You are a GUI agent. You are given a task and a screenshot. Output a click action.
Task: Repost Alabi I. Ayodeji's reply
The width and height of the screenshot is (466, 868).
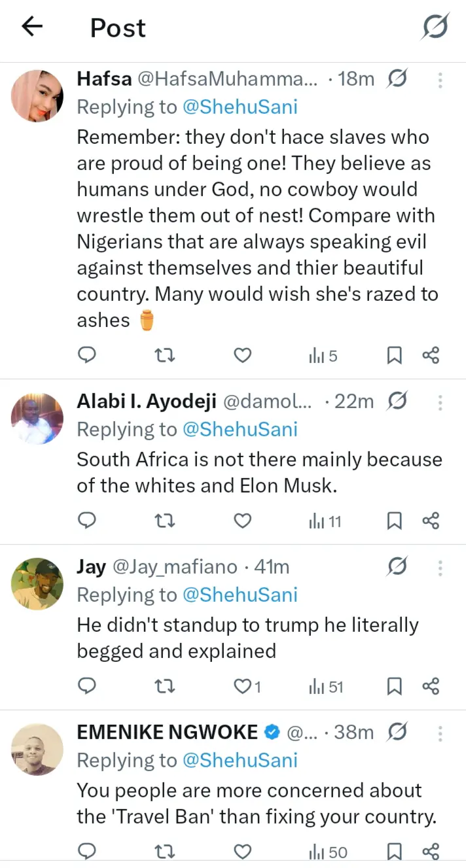point(164,521)
